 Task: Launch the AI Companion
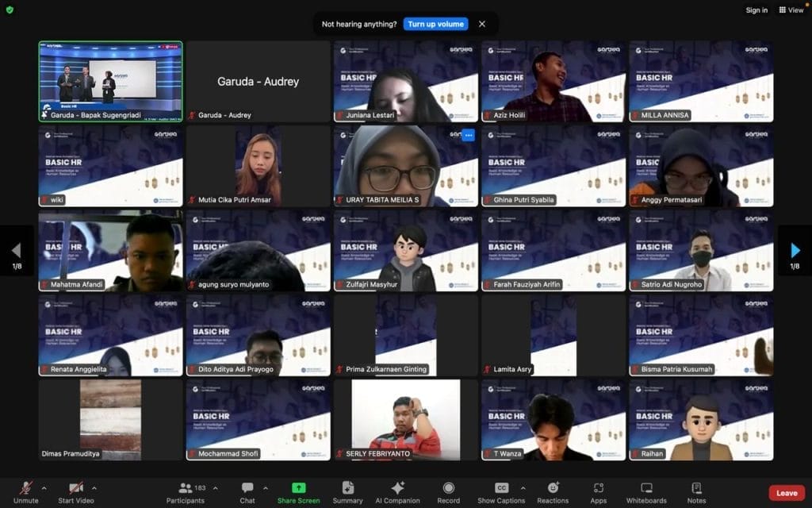click(x=397, y=488)
